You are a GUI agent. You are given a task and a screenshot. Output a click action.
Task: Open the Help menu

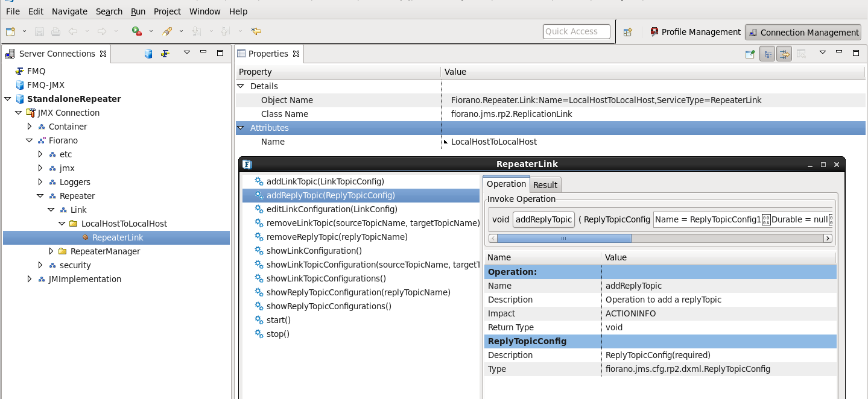point(238,11)
